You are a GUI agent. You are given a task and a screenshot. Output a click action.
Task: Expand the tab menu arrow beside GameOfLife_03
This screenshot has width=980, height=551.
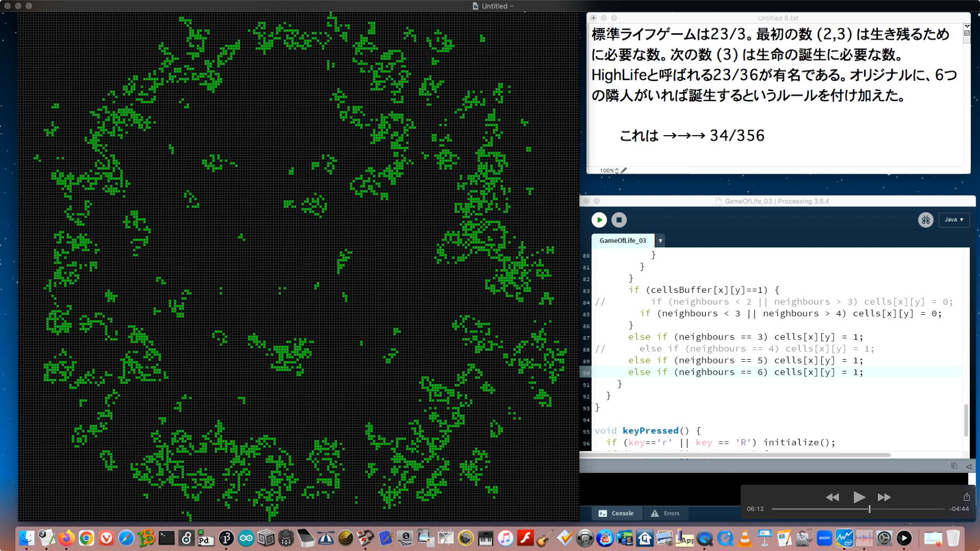coord(660,240)
